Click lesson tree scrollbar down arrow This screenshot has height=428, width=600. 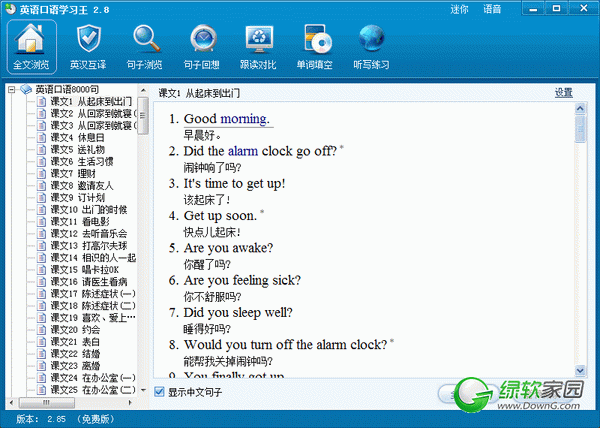143,390
